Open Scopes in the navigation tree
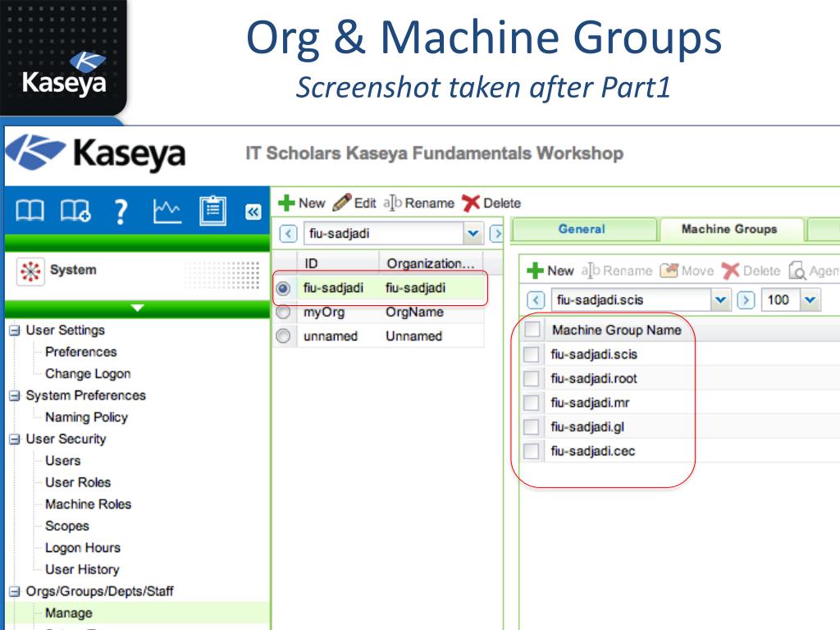The width and height of the screenshot is (840, 630). 67,526
